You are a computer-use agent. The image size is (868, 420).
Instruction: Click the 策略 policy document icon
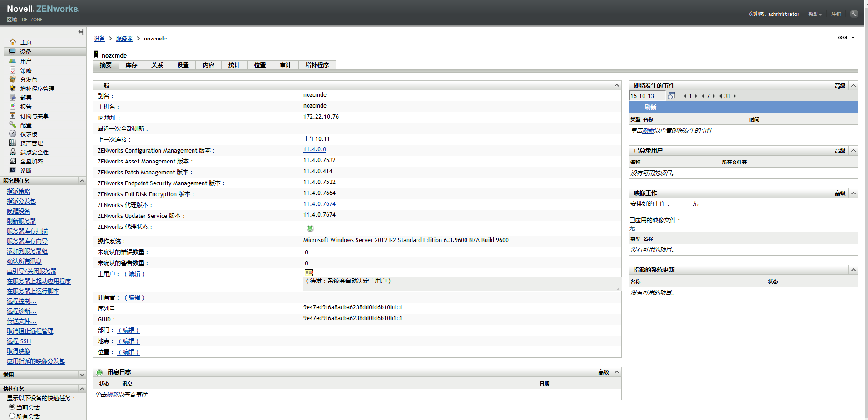13,70
